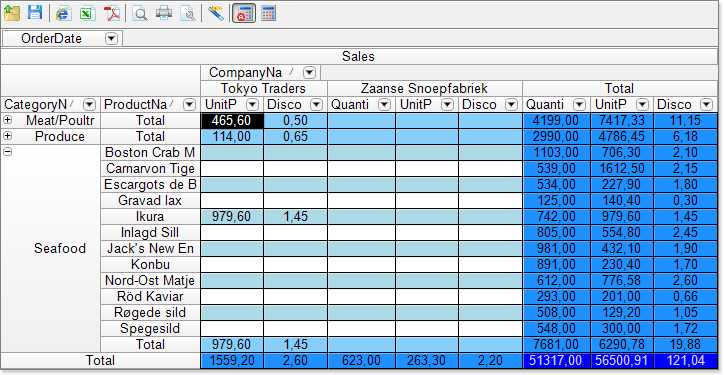Click the grand total cell 121,04
This screenshot has height=375, width=724.
[685, 361]
